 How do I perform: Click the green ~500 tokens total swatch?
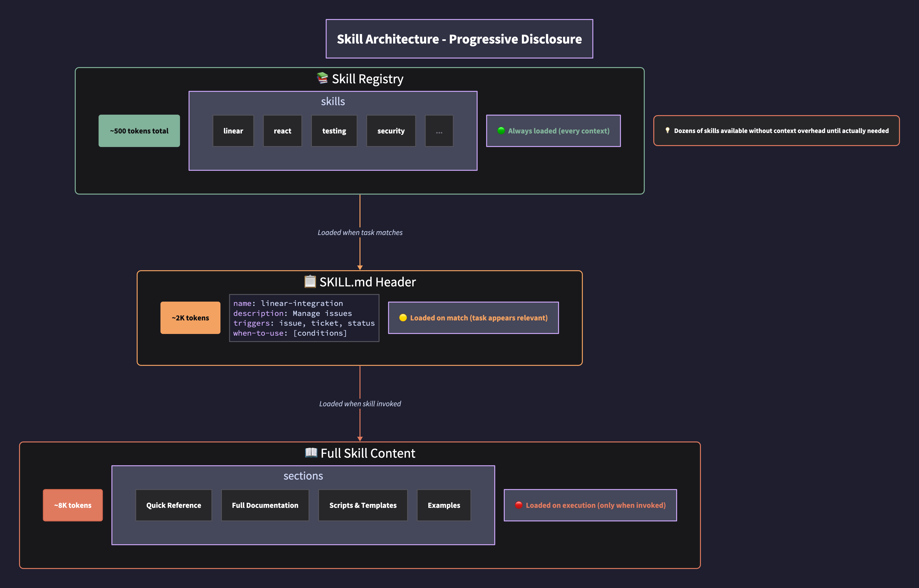pyautogui.click(x=139, y=131)
